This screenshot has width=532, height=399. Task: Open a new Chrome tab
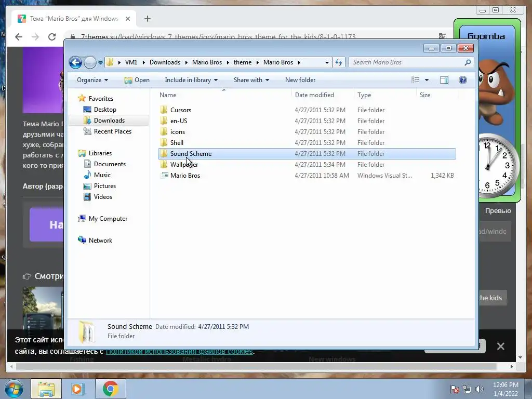point(147,19)
